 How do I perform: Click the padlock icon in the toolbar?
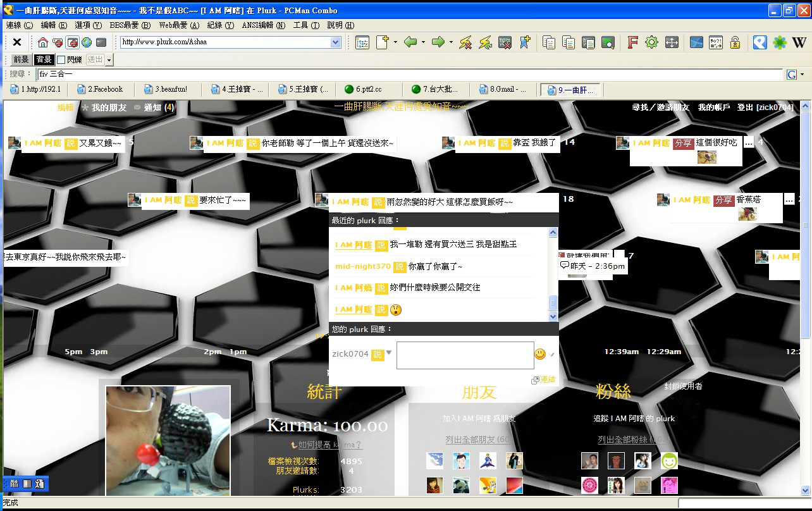click(735, 42)
